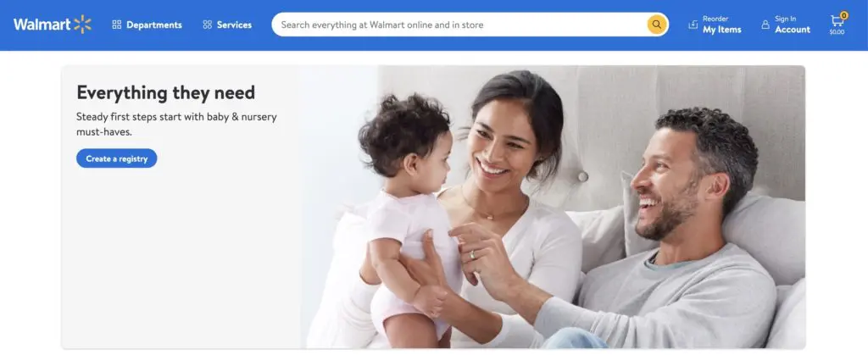
Task: Click the Create a registry button
Action: click(x=117, y=158)
